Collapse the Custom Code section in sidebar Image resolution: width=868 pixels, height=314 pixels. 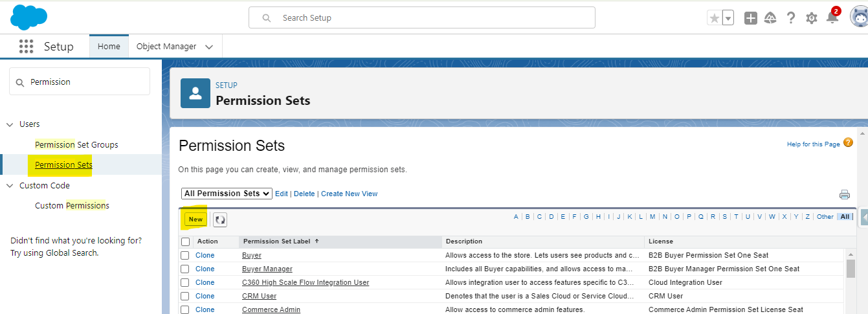10,186
